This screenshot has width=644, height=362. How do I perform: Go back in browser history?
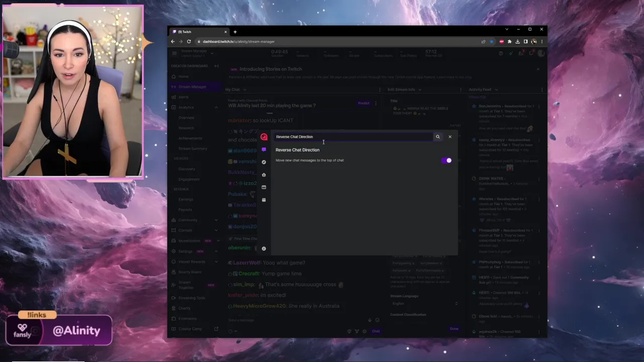pyautogui.click(x=173, y=42)
